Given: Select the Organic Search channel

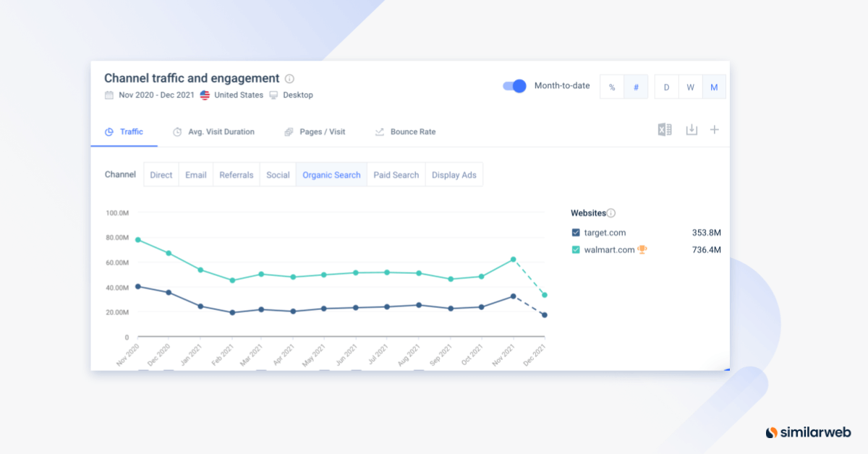Looking at the screenshot, I should tap(331, 175).
